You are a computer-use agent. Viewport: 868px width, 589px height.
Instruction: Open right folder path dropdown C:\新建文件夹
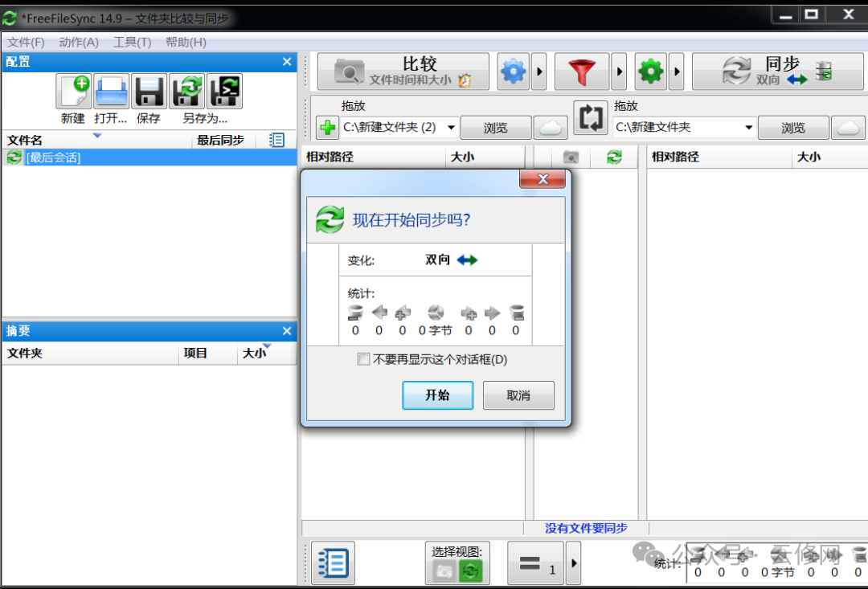[x=748, y=127]
